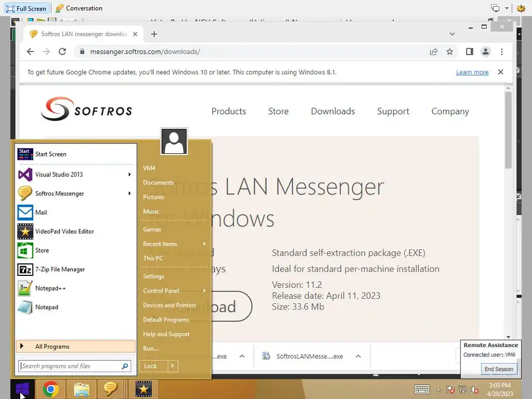532x399 pixels.
Task: Expand Softros Messenger submenu arrow
Action: [x=129, y=193]
